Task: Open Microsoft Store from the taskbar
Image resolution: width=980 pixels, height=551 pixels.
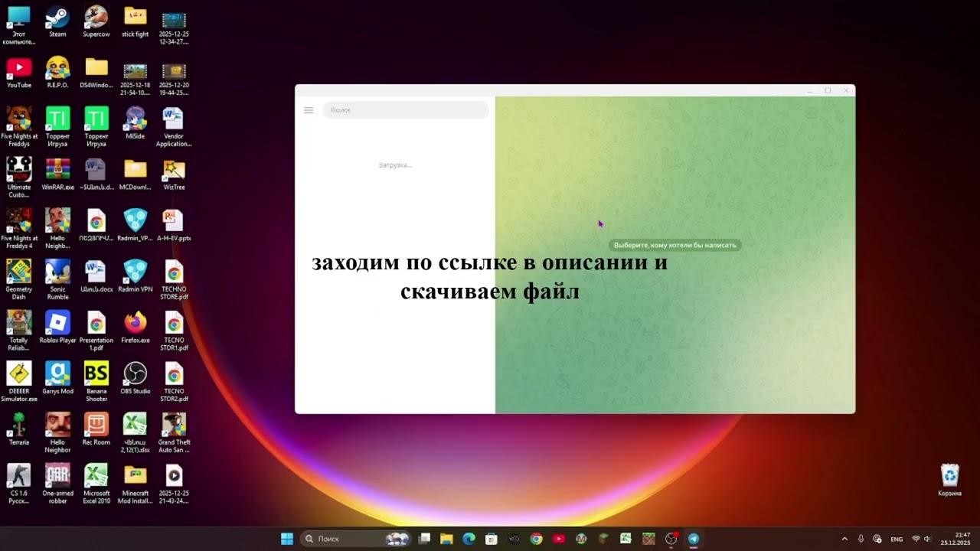Action: coord(492,539)
